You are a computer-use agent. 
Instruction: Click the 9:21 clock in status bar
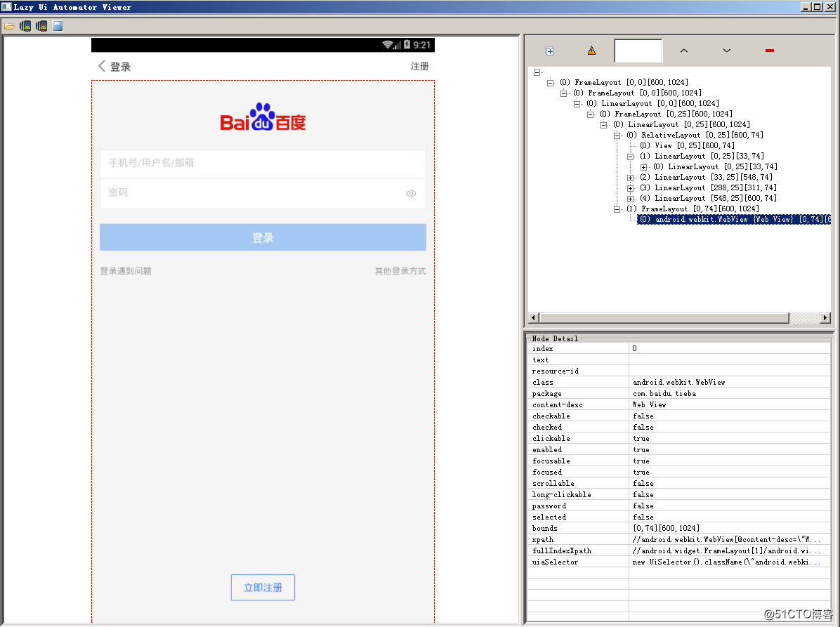coord(421,45)
